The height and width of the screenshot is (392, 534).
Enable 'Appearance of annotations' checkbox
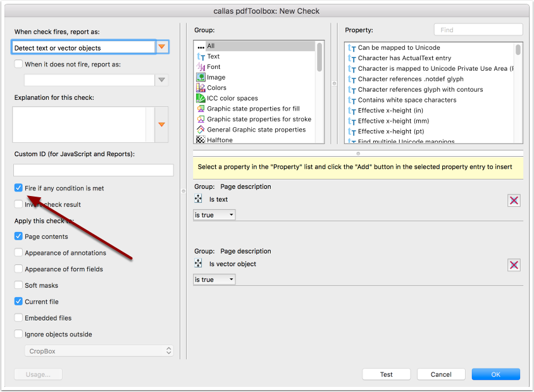pos(18,252)
